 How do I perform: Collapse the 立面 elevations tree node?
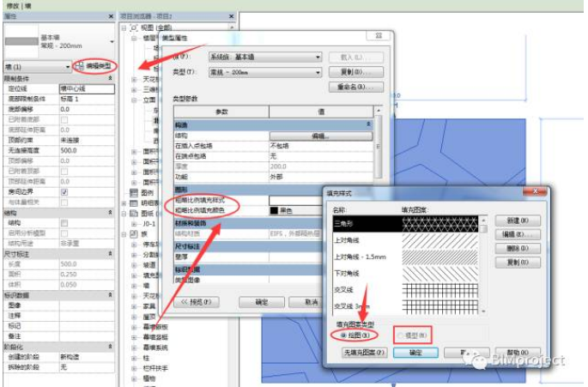pyautogui.click(x=134, y=100)
